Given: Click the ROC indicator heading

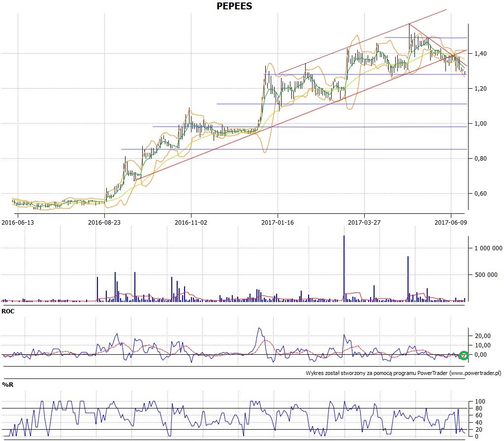Looking at the screenshot, I should point(8,311).
